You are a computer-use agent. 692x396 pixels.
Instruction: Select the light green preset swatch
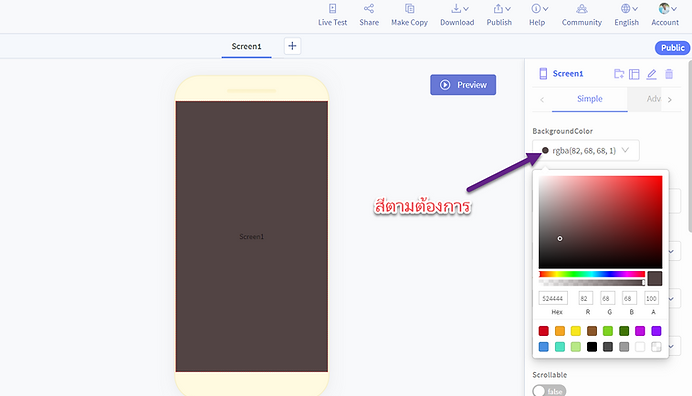click(608, 331)
